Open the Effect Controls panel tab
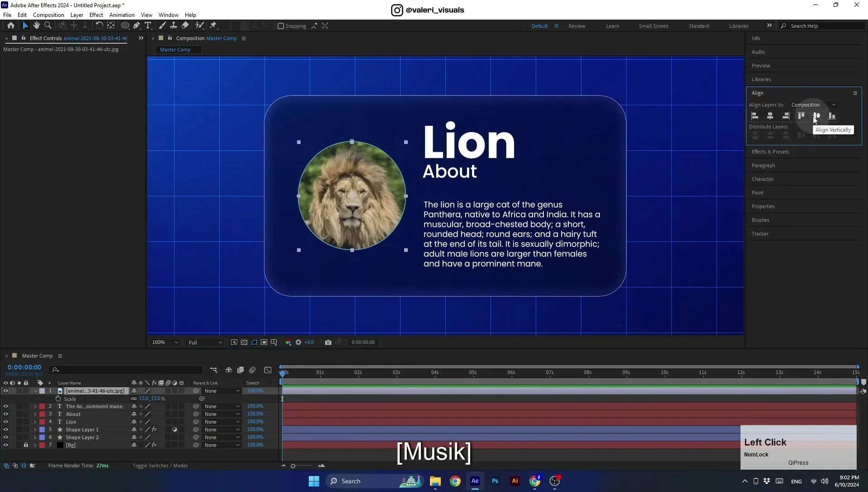This screenshot has height=492, width=868. pos(78,38)
